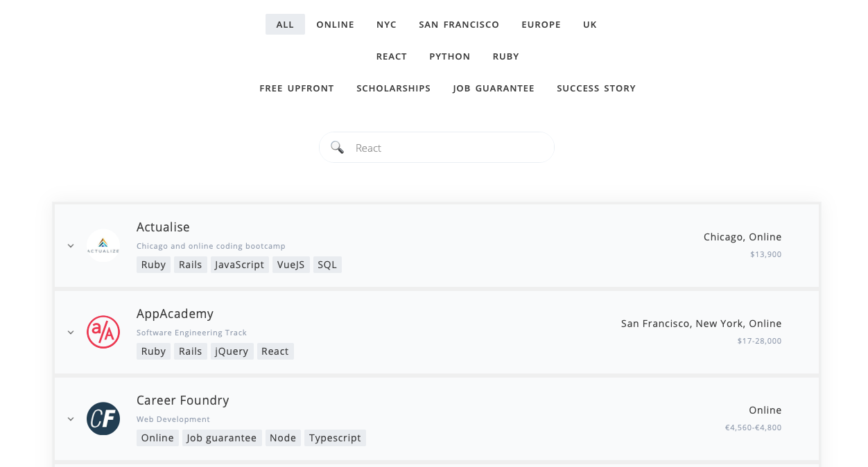Filter by PYTHON technology

pos(450,56)
